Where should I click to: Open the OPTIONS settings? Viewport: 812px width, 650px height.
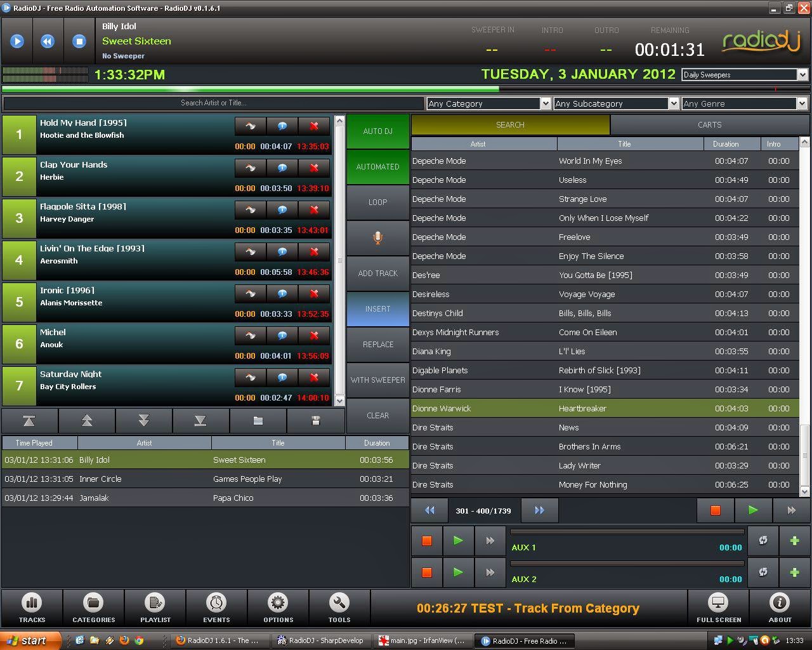point(278,607)
